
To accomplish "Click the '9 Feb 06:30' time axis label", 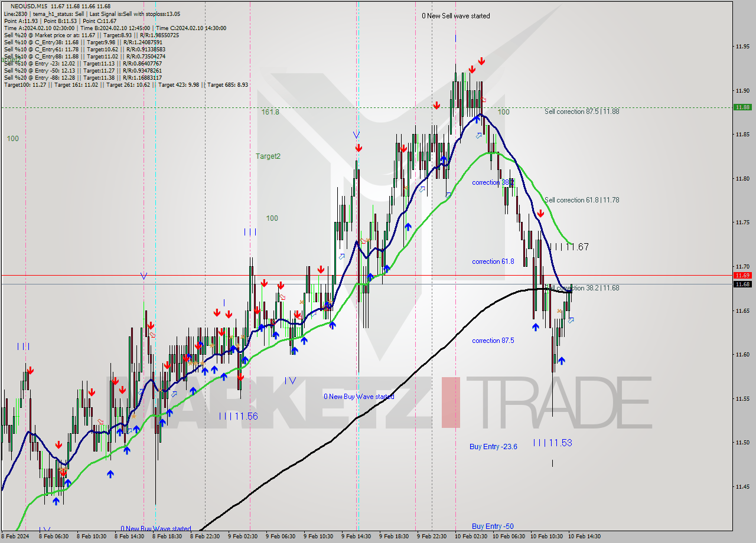I will (x=281, y=537).
